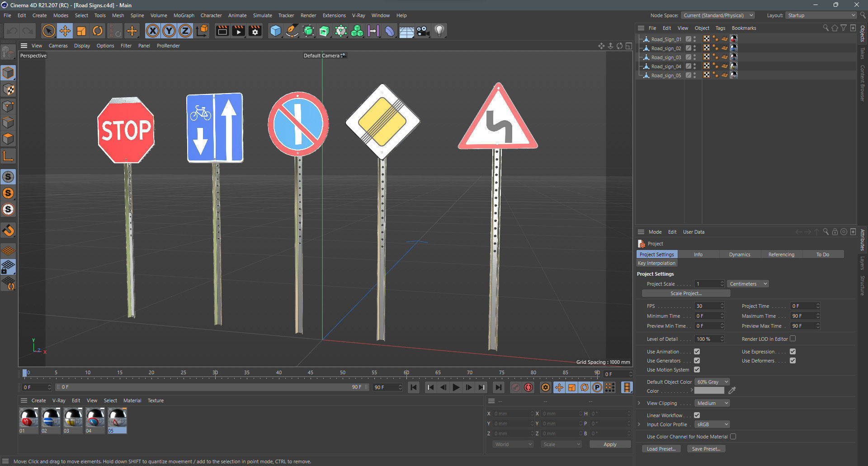Open the Centimeters units dropdown

pos(747,283)
